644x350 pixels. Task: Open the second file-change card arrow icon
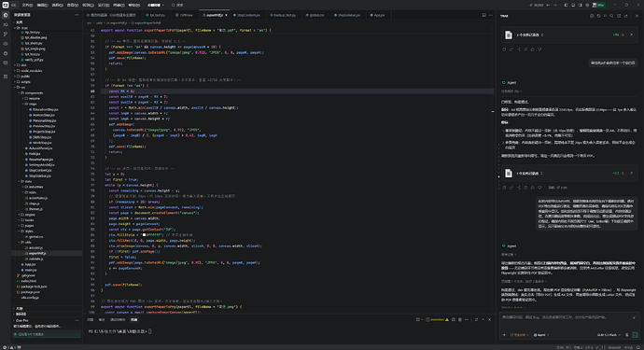pyautogui.click(x=631, y=174)
